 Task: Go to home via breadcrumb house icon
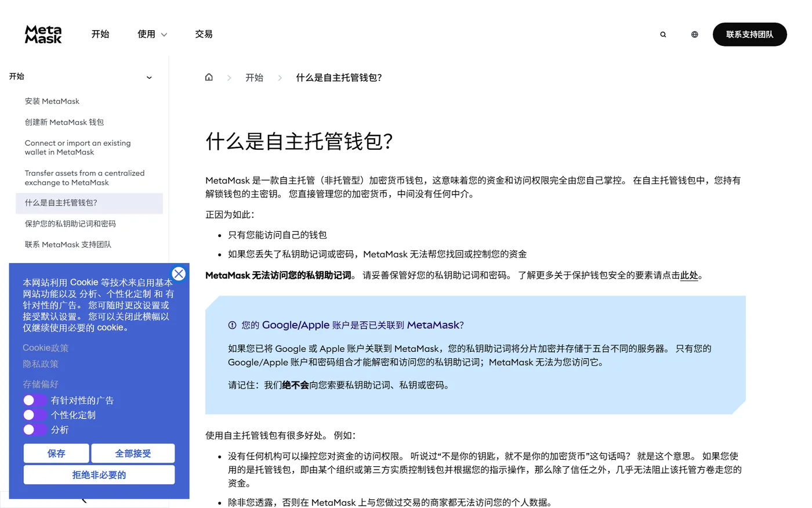tap(209, 77)
